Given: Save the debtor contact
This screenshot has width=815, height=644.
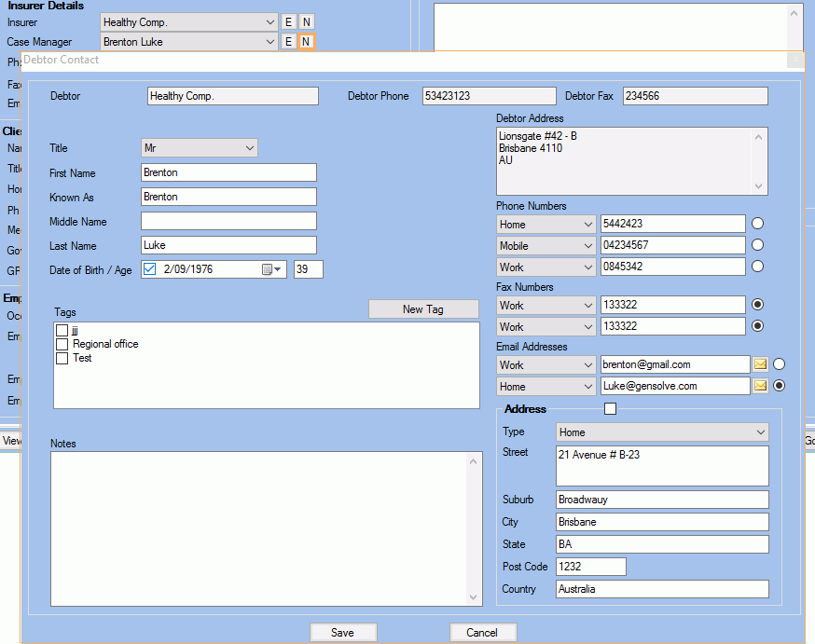Looking at the screenshot, I should (343, 632).
